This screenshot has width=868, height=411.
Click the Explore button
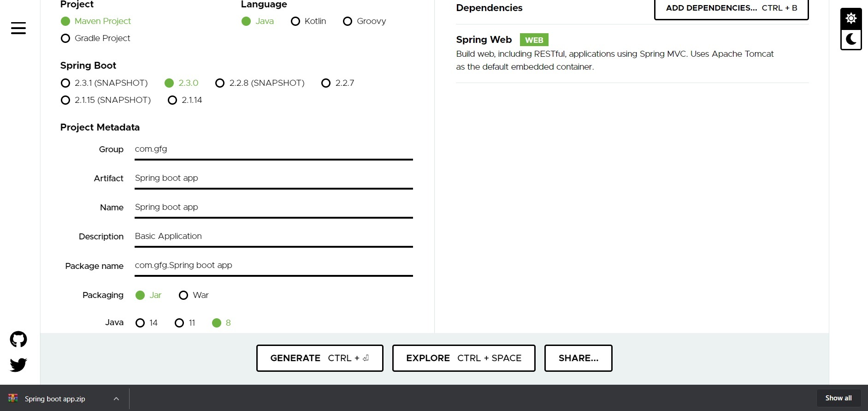coord(464,358)
